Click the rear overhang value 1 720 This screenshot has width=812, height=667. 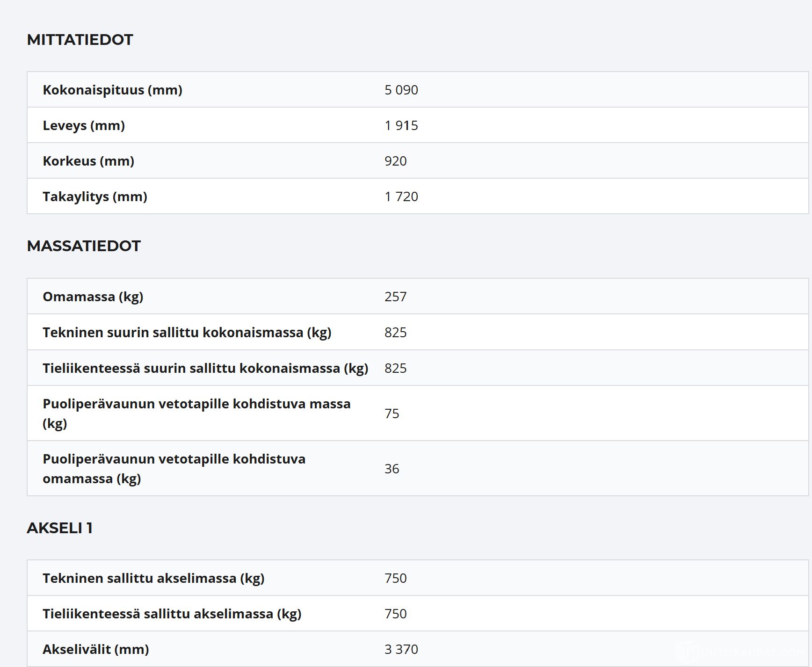[401, 196]
